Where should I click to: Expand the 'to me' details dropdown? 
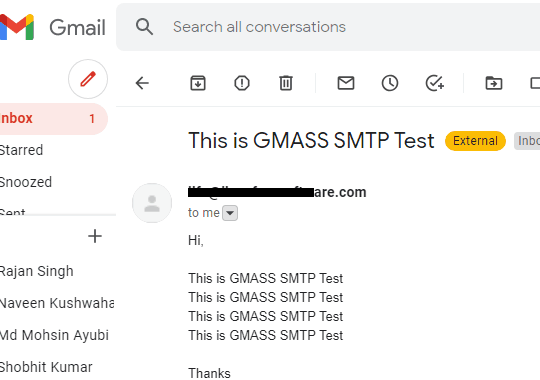(x=230, y=213)
